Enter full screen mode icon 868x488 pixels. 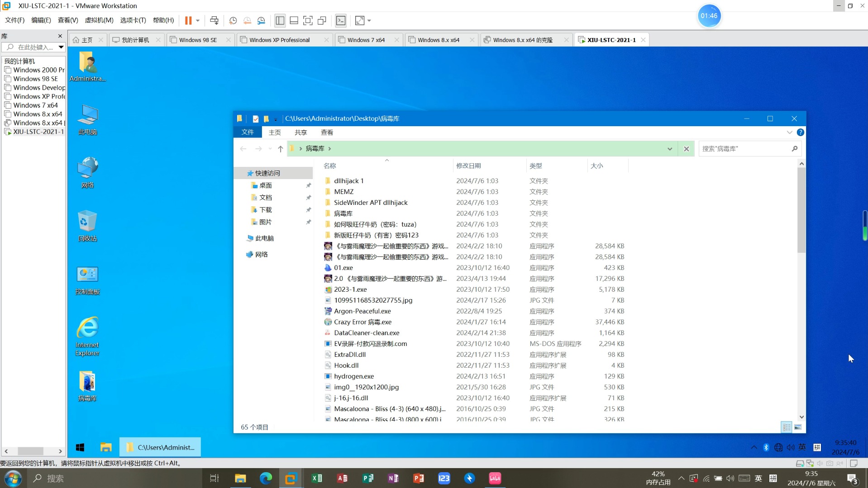[x=308, y=20]
